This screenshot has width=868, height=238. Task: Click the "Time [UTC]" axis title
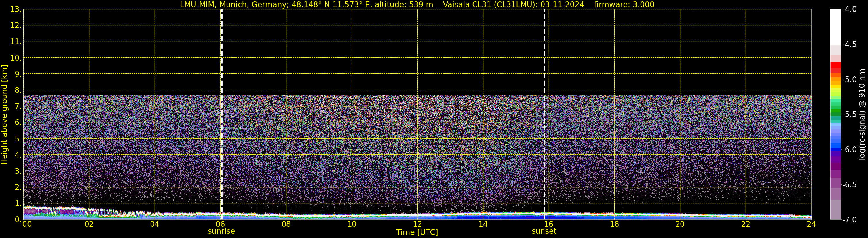click(417, 232)
